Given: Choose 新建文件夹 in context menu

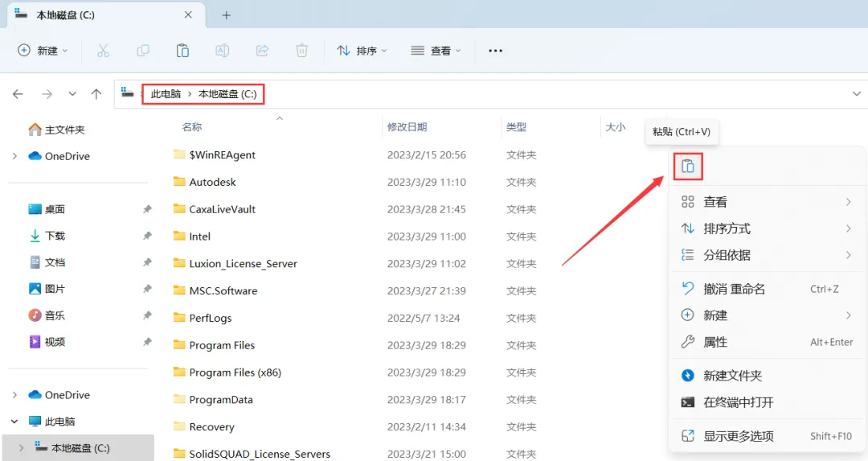Looking at the screenshot, I should 768,376.
